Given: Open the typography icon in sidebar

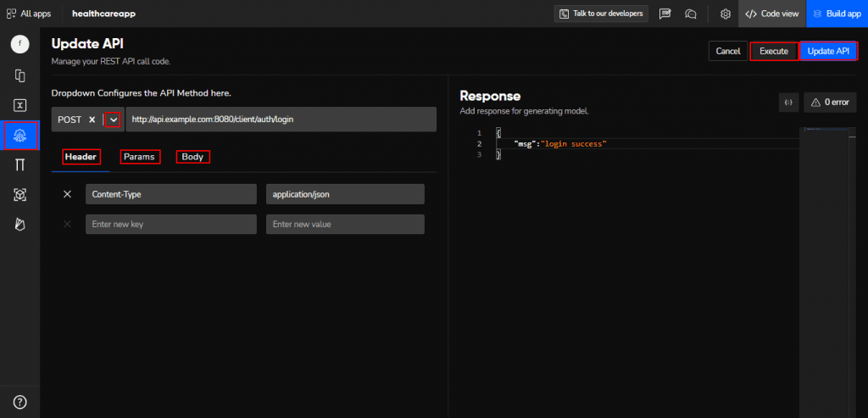Looking at the screenshot, I should click(x=20, y=165).
